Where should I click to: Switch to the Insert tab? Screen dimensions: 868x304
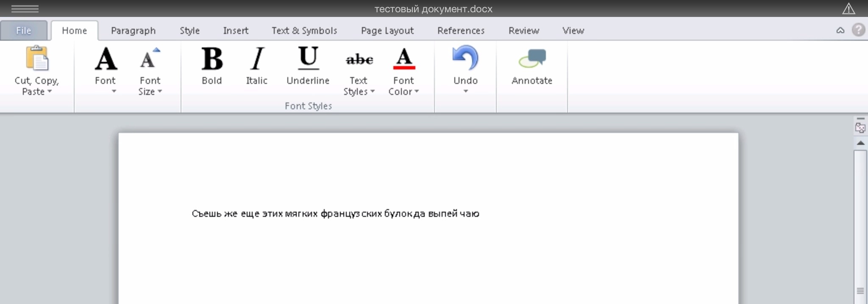coord(236,30)
